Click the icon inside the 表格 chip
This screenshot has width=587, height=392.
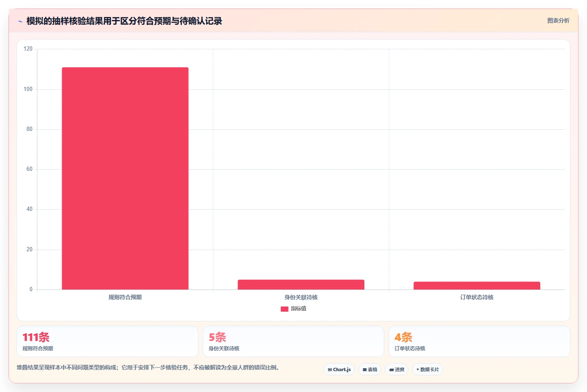pos(365,370)
